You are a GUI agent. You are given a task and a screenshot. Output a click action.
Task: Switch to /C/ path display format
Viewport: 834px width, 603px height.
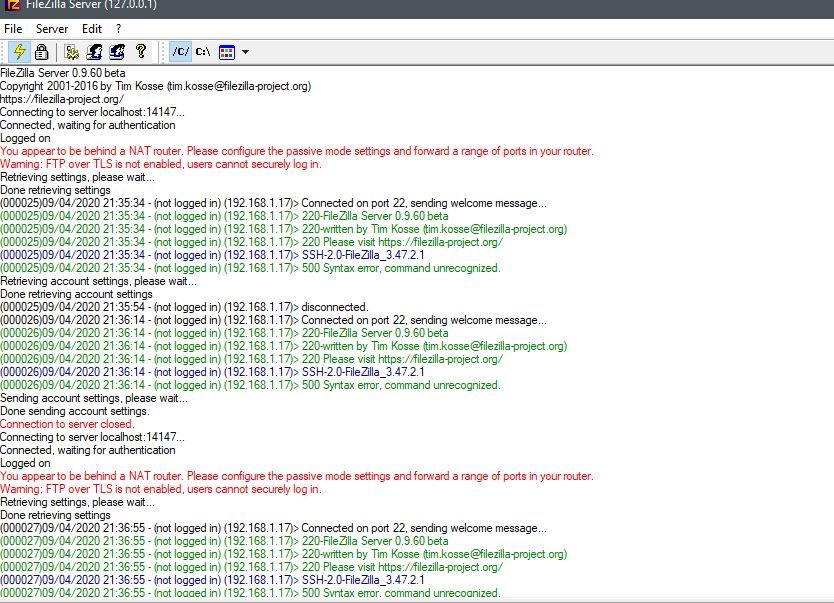tap(180, 51)
